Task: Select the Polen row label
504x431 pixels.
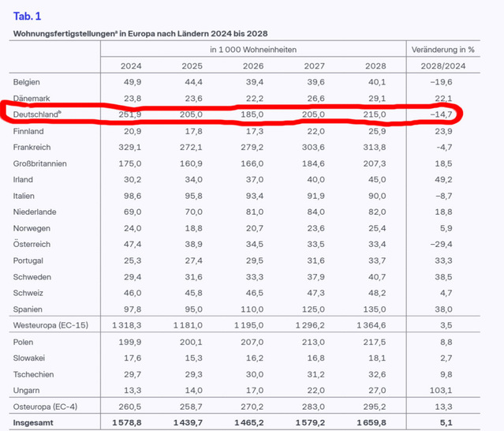Action: pos(25,342)
